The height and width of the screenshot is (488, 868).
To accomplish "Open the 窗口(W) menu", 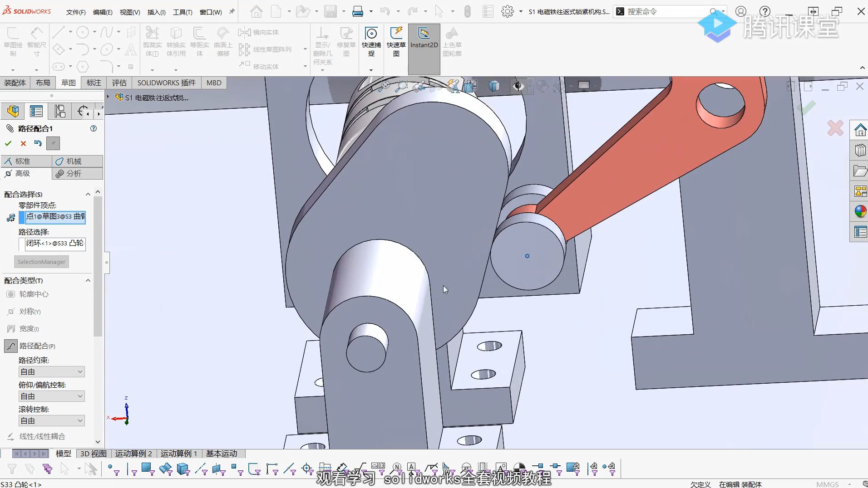I will coord(211,12).
